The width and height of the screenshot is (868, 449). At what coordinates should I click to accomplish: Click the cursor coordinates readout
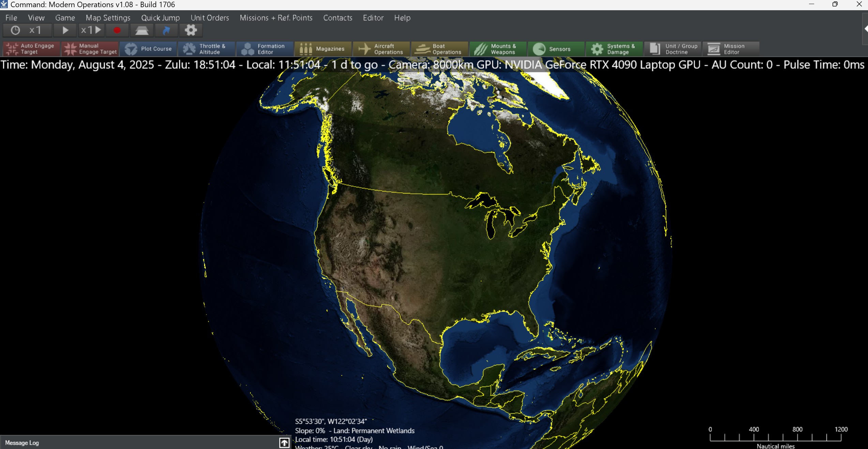click(x=331, y=421)
